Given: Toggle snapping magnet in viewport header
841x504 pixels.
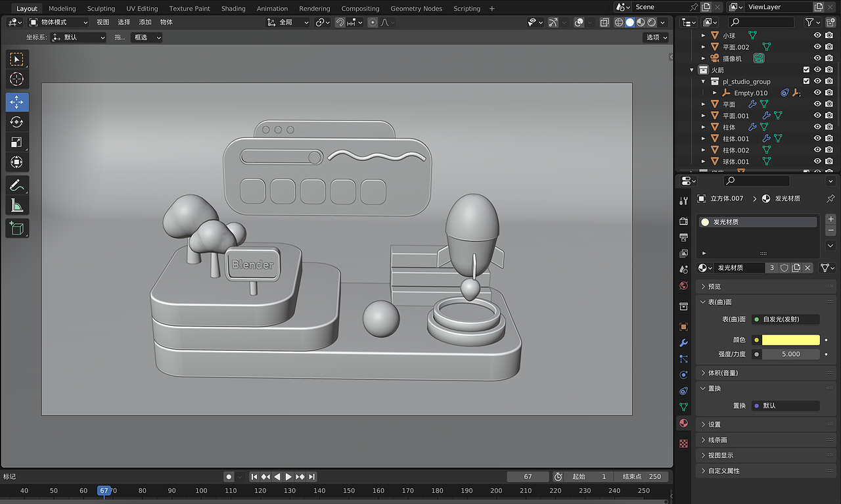Looking at the screenshot, I should (x=340, y=22).
